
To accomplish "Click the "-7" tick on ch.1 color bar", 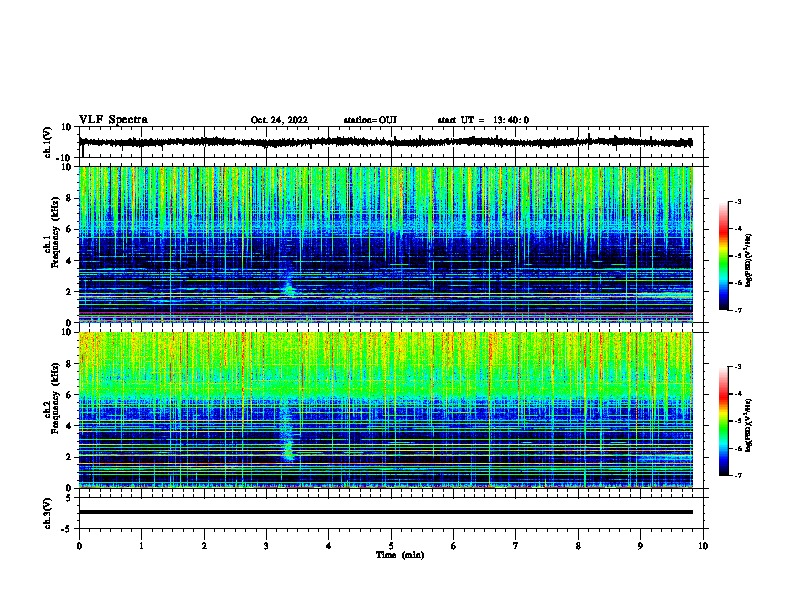I will 738,310.
